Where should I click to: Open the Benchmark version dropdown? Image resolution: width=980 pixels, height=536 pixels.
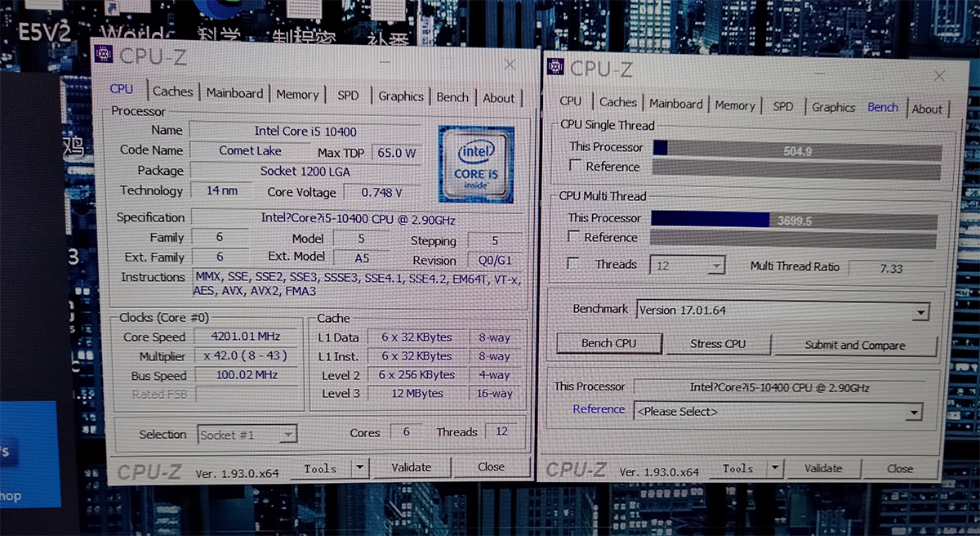(x=783, y=311)
